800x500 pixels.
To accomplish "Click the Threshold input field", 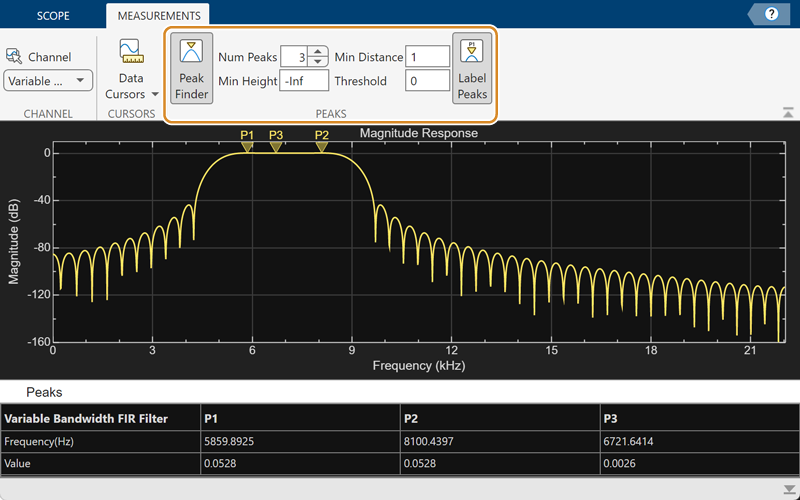I will coord(428,81).
